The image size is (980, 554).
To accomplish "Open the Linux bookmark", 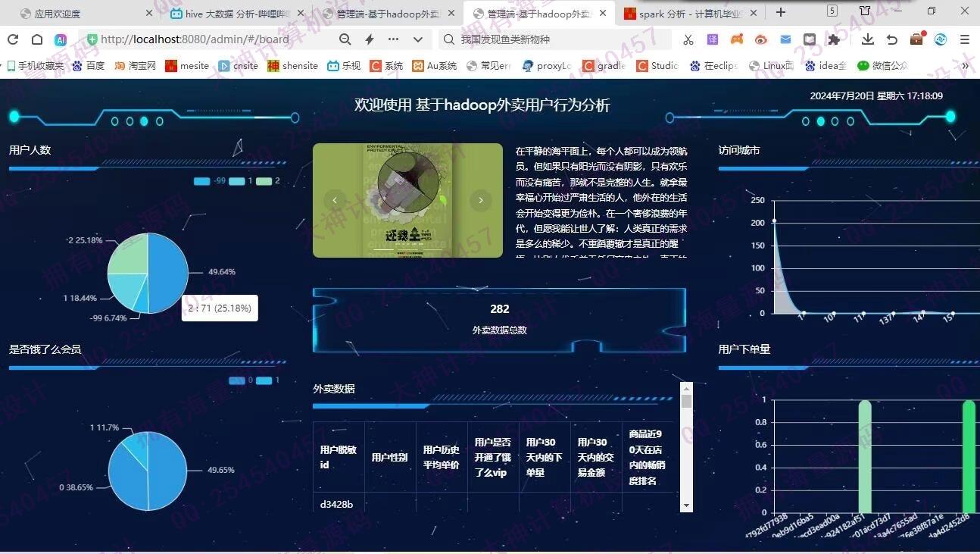I will (x=771, y=66).
